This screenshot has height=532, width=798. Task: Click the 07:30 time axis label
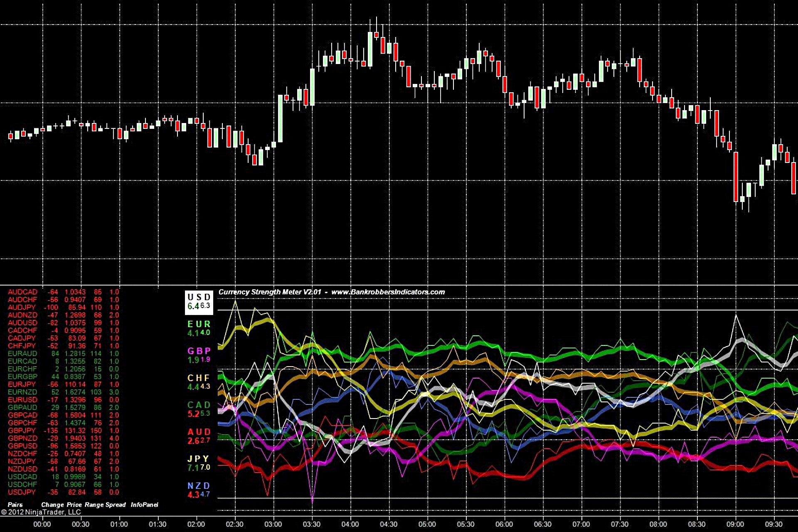(620, 525)
